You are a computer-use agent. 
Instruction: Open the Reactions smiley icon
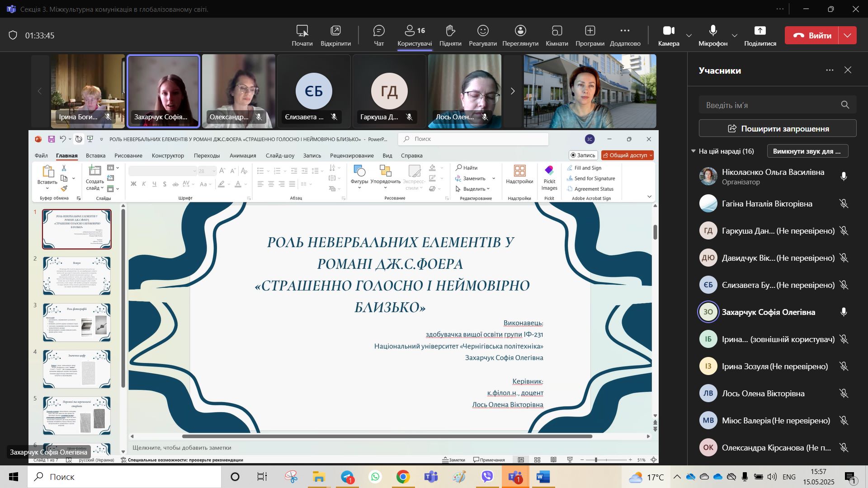483,31
